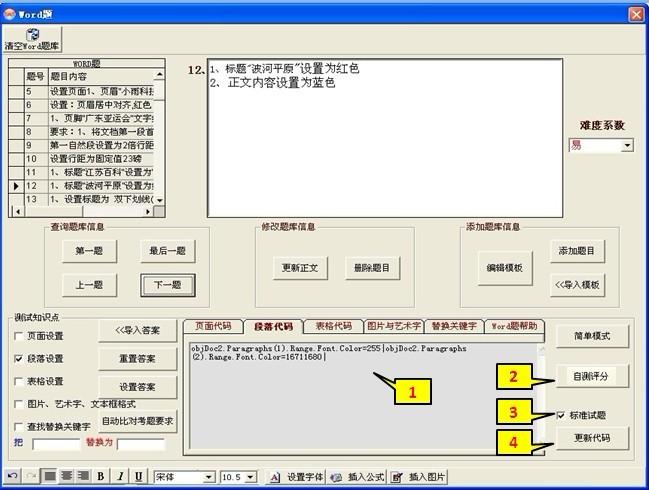
Task: Center text with alignment icon
Action: click(66, 476)
